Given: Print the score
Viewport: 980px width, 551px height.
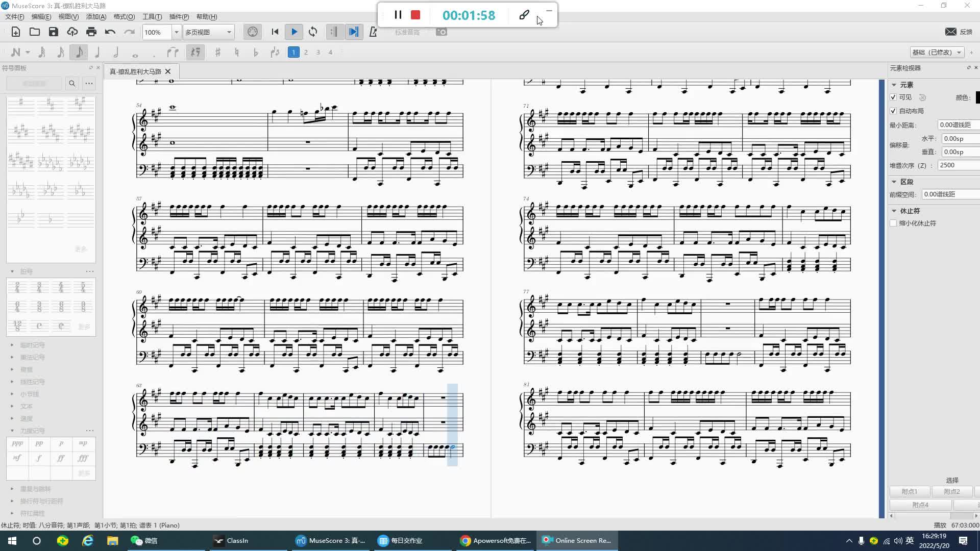Looking at the screenshot, I should click(x=91, y=32).
